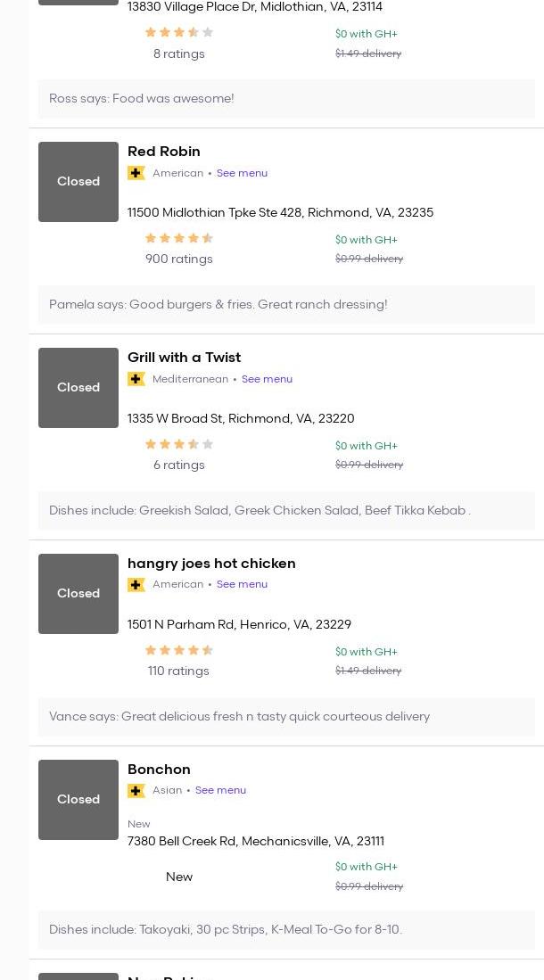Screen dimensions: 544x980
Task: Click the GH+ badge icon beside Red Robin
Action: click(x=136, y=173)
